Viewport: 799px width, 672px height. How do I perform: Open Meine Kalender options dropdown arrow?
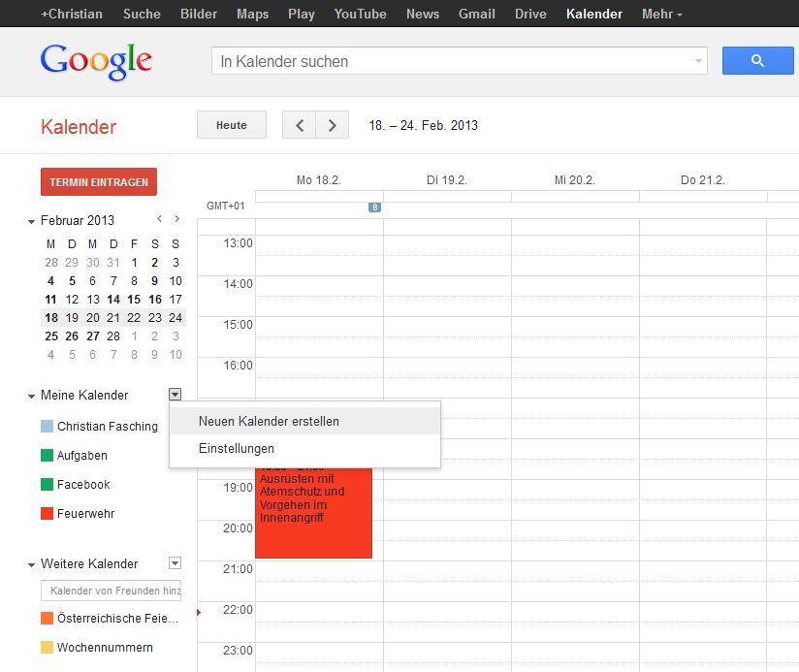click(175, 395)
